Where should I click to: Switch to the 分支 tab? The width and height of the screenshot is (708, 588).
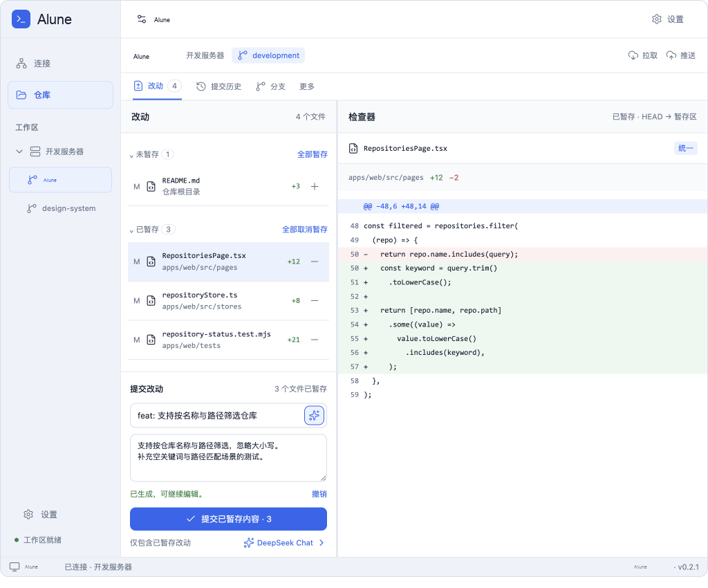tap(271, 86)
